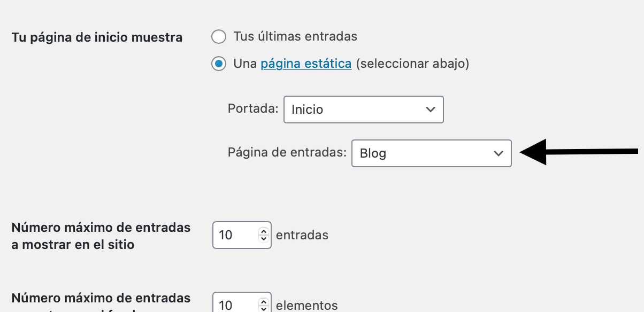Image resolution: width=644 pixels, height=312 pixels.
Task: Click the black arrow pointing at Blog dropdown
Action: (579, 152)
